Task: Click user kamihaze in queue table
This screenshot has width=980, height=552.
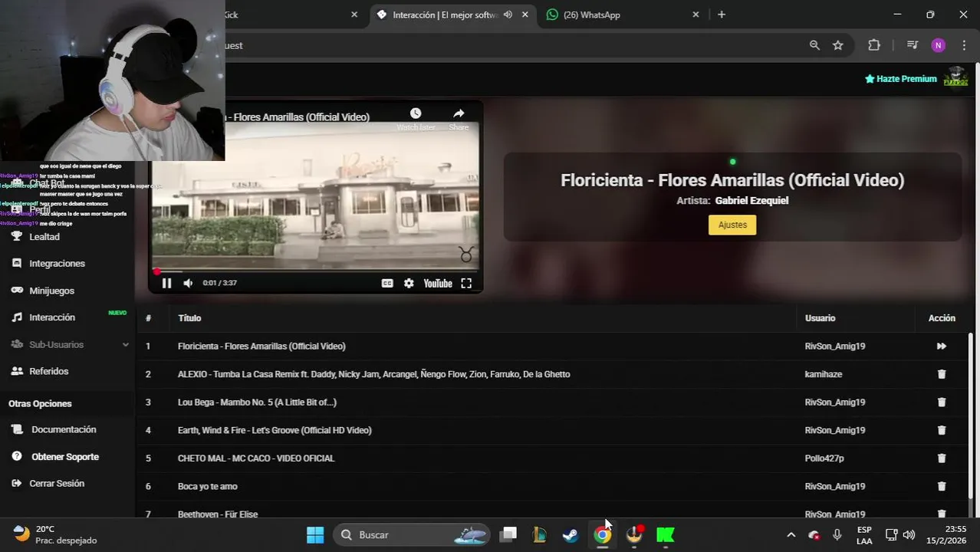Action: (824, 374)
